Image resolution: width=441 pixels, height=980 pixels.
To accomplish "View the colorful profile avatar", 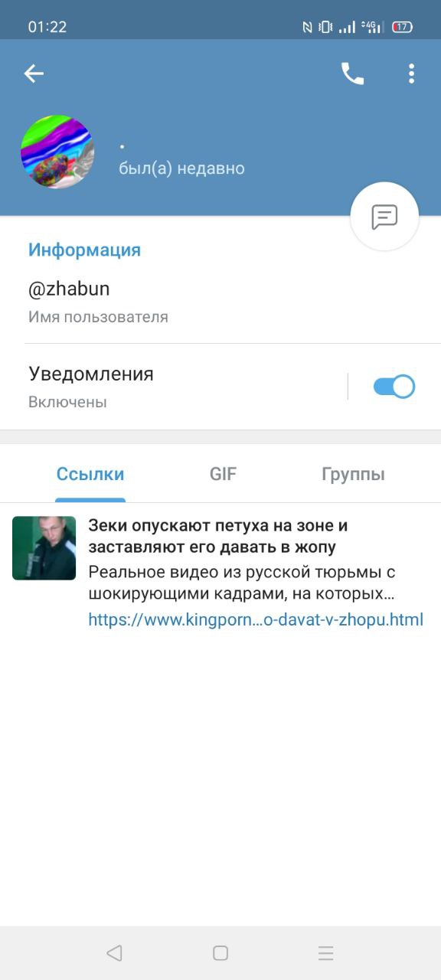I will click(57, 152).
